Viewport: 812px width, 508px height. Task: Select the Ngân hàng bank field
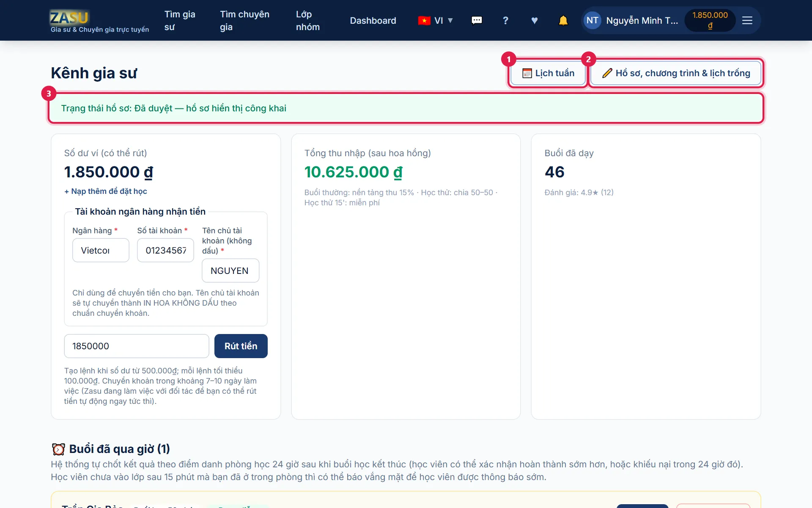101,250
